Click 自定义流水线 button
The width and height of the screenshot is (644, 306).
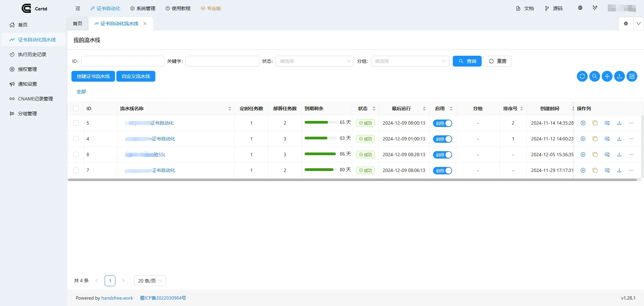point(136,76)
